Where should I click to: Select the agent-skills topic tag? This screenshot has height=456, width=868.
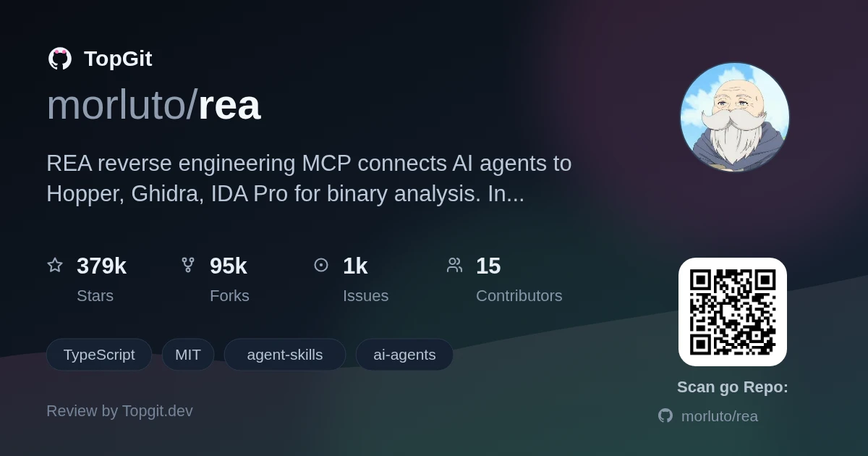click(285, 355)
